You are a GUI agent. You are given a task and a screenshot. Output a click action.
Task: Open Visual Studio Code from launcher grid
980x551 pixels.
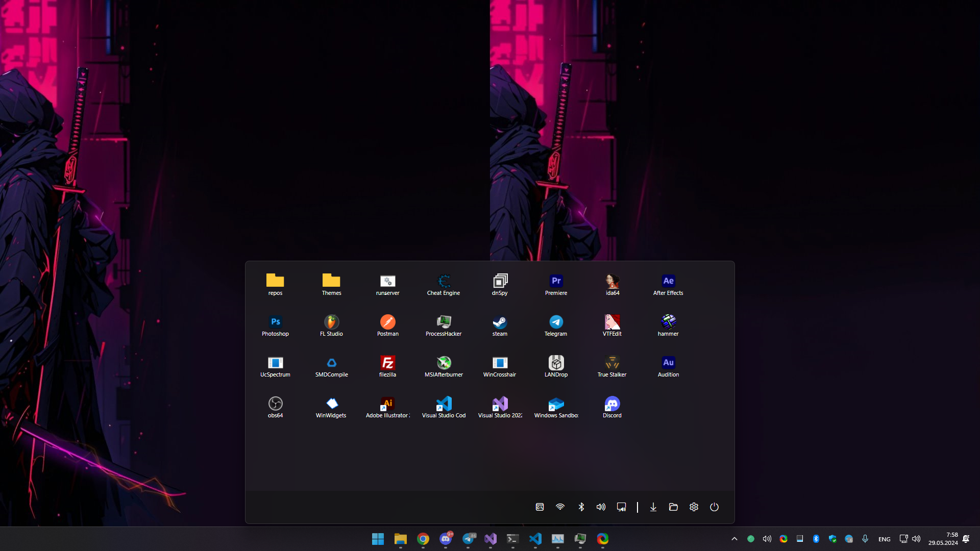point(444,407)
